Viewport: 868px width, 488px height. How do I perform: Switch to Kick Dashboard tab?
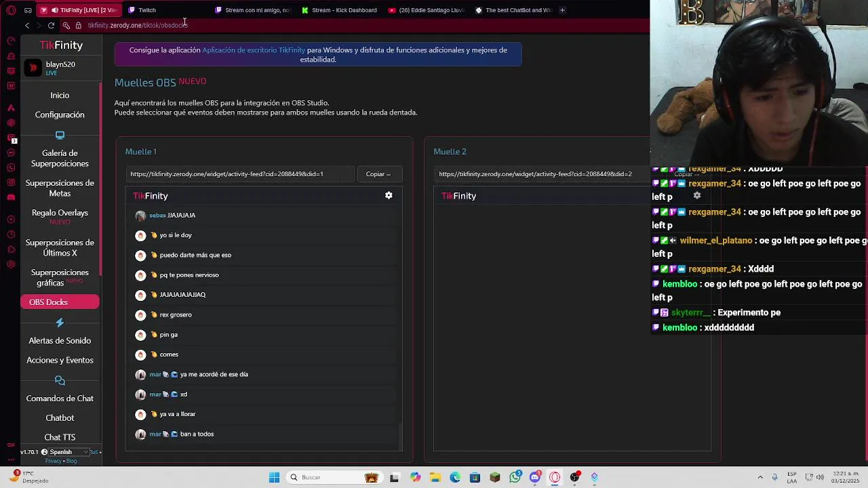(339, 10)
